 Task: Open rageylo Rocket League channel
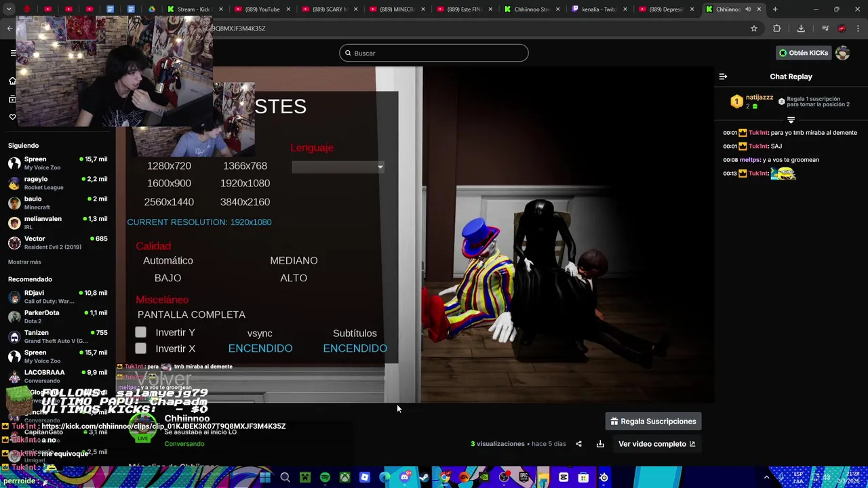click(58, 183)
